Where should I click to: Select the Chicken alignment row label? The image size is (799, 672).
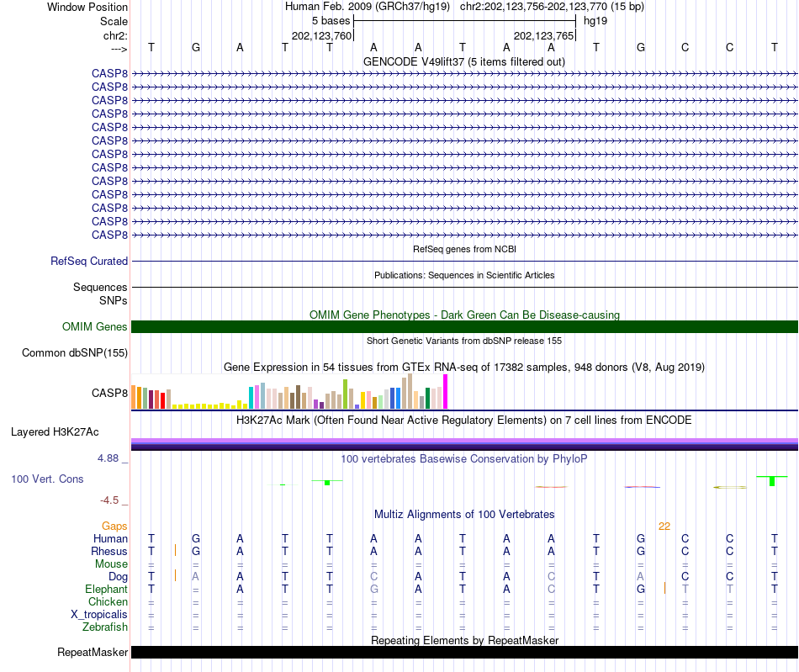[x=108, y=601]
